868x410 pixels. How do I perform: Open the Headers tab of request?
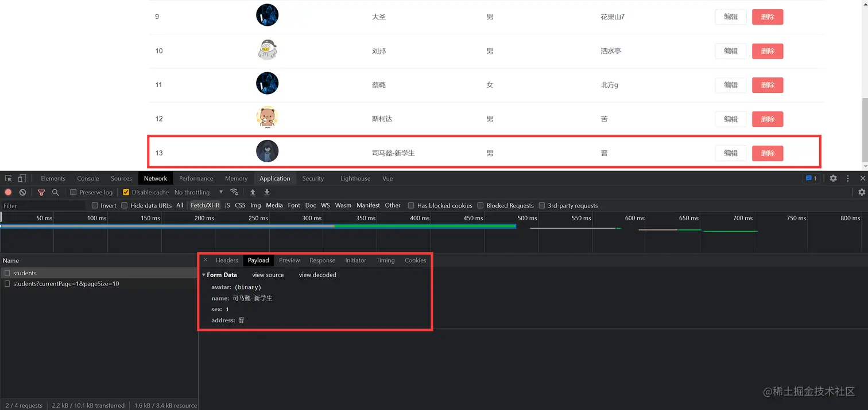[x=227, y=260]
